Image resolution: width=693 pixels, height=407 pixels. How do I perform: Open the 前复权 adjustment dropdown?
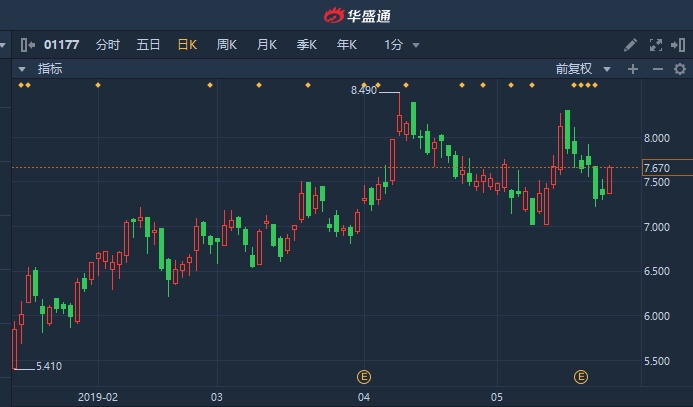point(583,69)
